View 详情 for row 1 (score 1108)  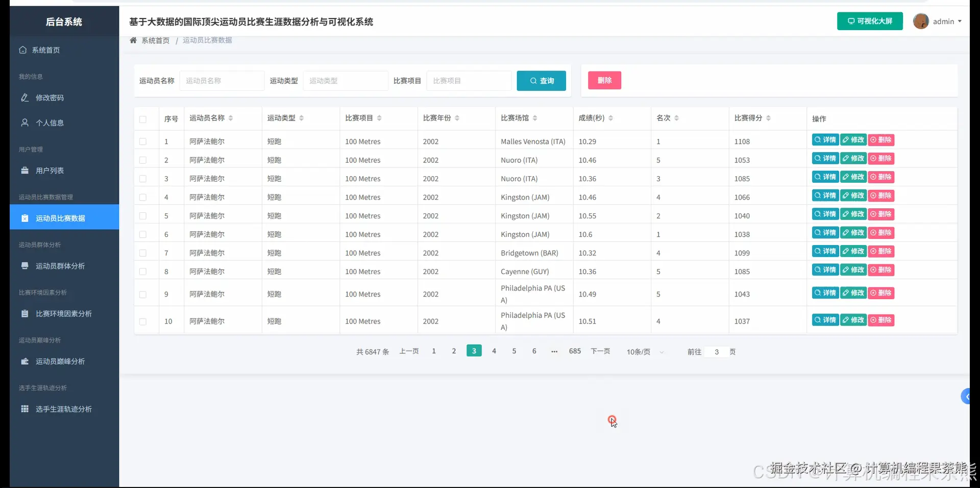pyautogui.click(x=825, y=140)
